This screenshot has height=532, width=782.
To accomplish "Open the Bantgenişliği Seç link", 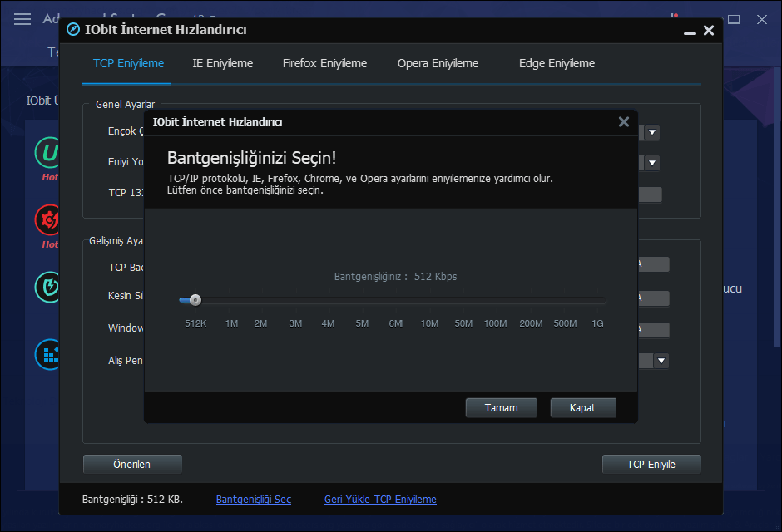I will [x=254, y=499].
